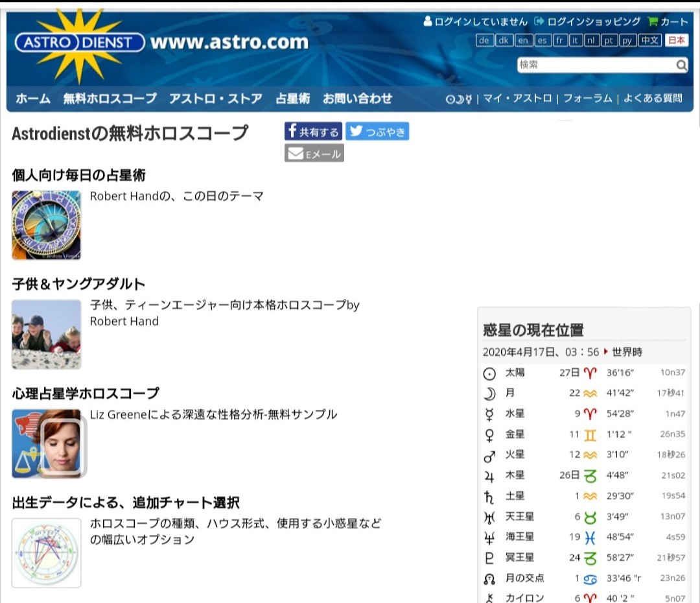This screenshot has height=603, width=700.
Task: Open the astronomical clock thumbnail
Action: pos(46,225)
